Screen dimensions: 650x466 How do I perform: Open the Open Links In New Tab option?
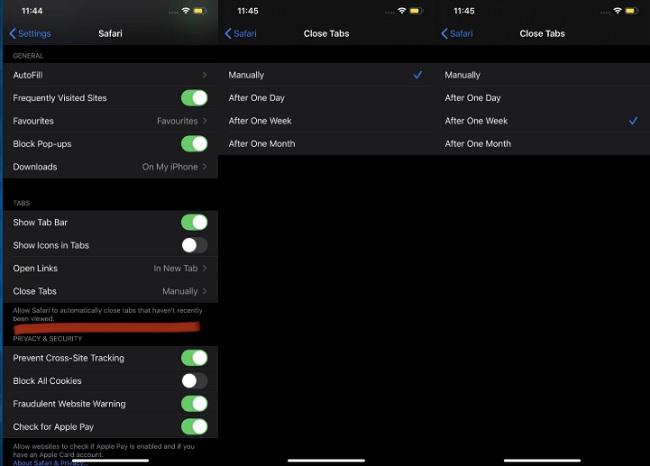coord(110,268)
